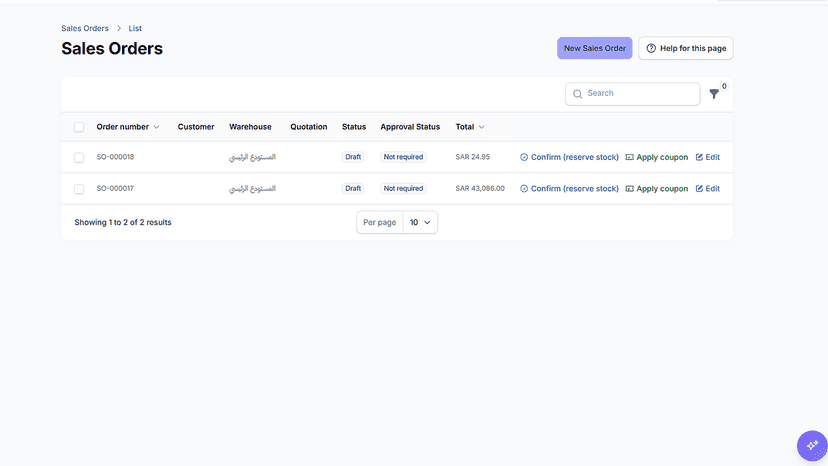828x466 pixels.
Task: Confirm (reserve stock) for SO-000018
Action: 569,157
